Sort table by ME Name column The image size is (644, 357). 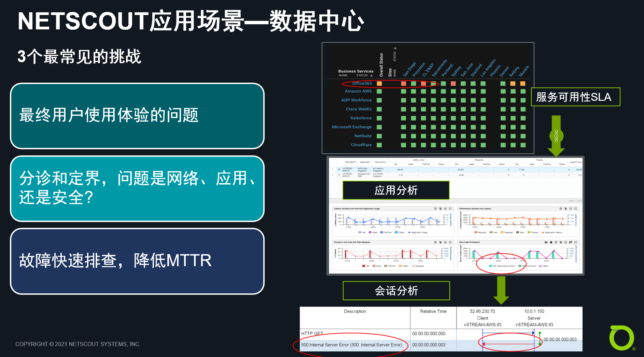(350, 162)
